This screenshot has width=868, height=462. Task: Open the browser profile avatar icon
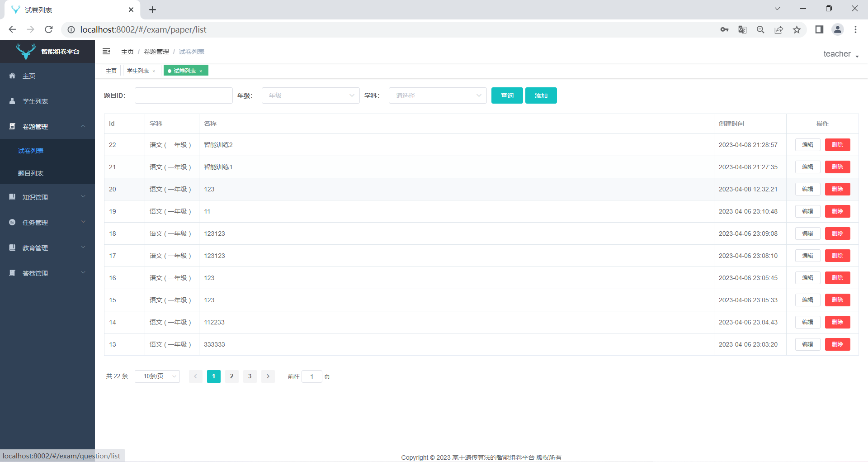click(837, 29)
